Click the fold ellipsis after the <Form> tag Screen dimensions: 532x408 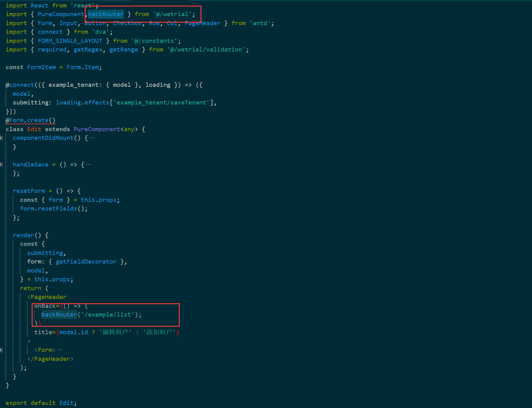click(60, 350)
